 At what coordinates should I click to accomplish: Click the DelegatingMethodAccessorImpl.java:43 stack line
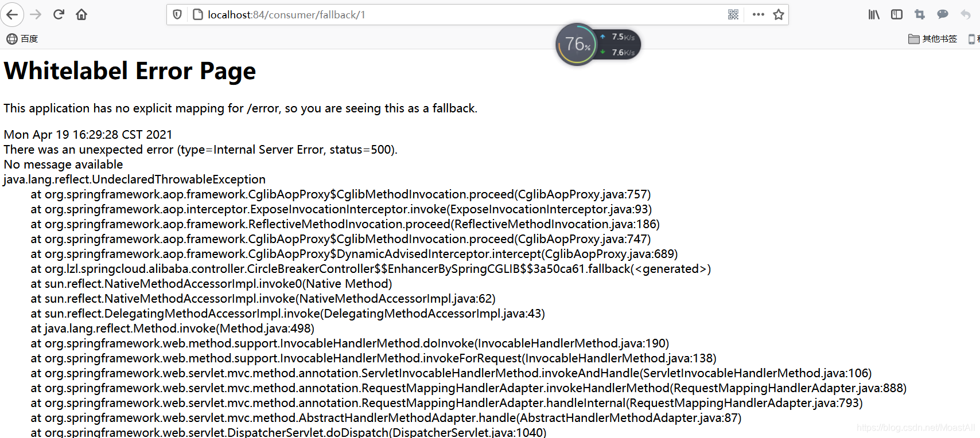287,314
